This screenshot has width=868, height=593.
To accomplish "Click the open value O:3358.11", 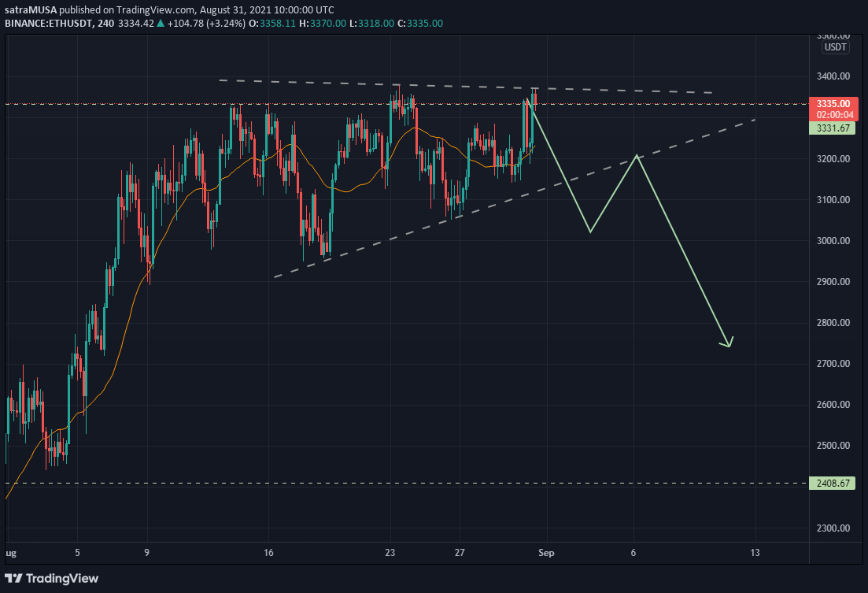I will coord(272,24).
